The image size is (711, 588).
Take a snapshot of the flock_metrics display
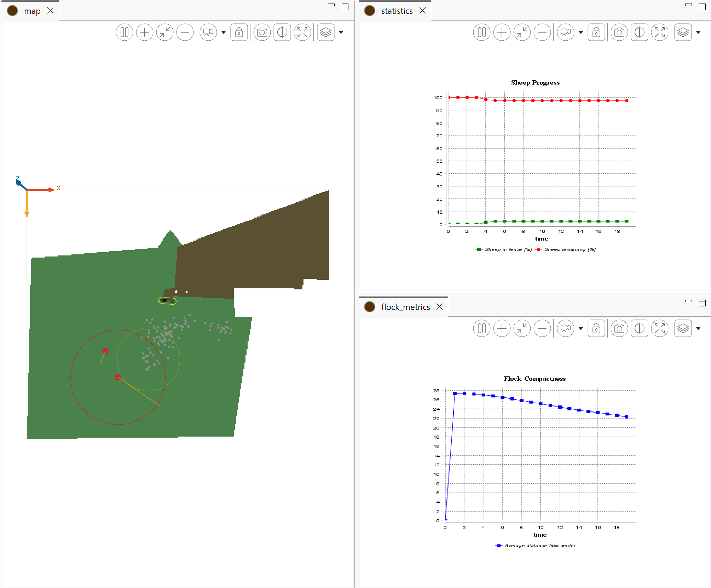pos(619,329)
